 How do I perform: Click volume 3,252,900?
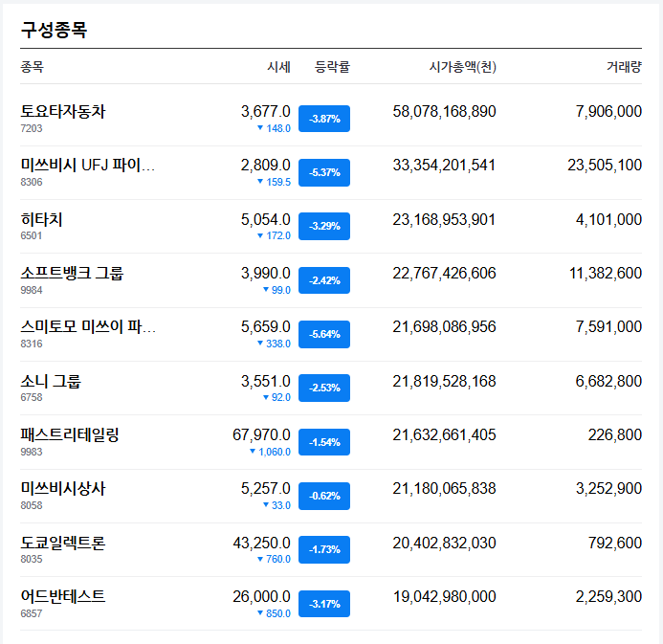pyautogui.click(x=608, y=489)
